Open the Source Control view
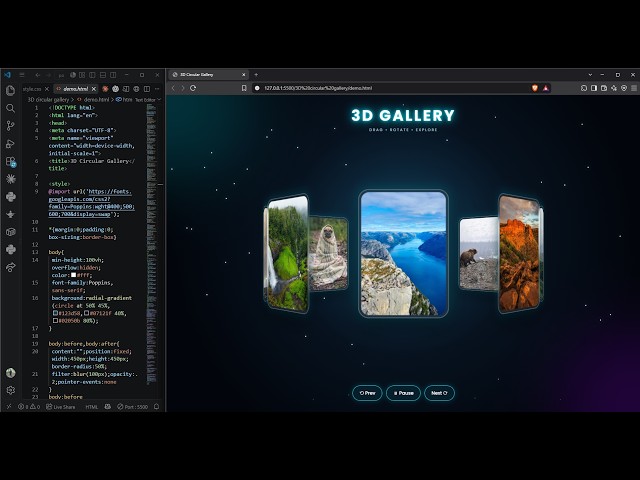640x480 pixels. click(11, 126)
